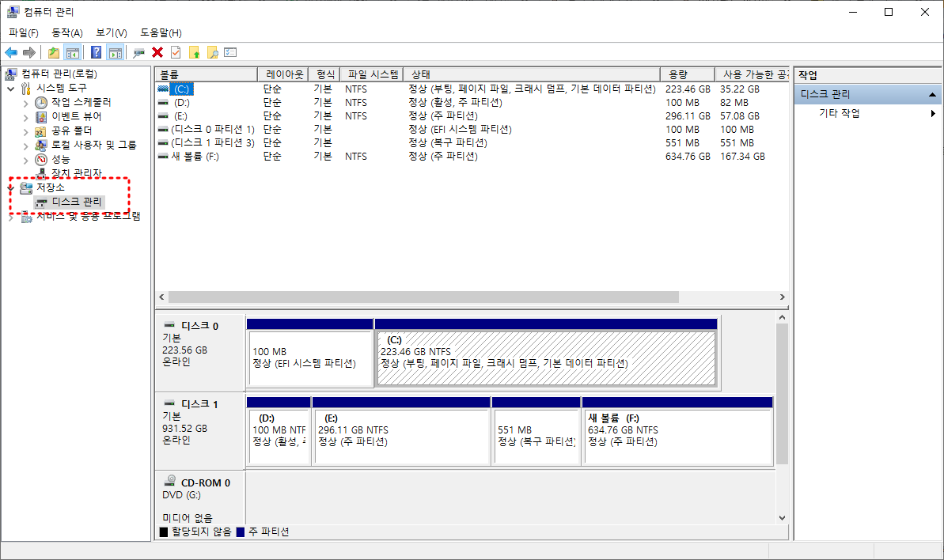This screenshot has width=944, height=560.
Task: Toggle the Show/Hide Action Pane icon
Action: [115, 53]
